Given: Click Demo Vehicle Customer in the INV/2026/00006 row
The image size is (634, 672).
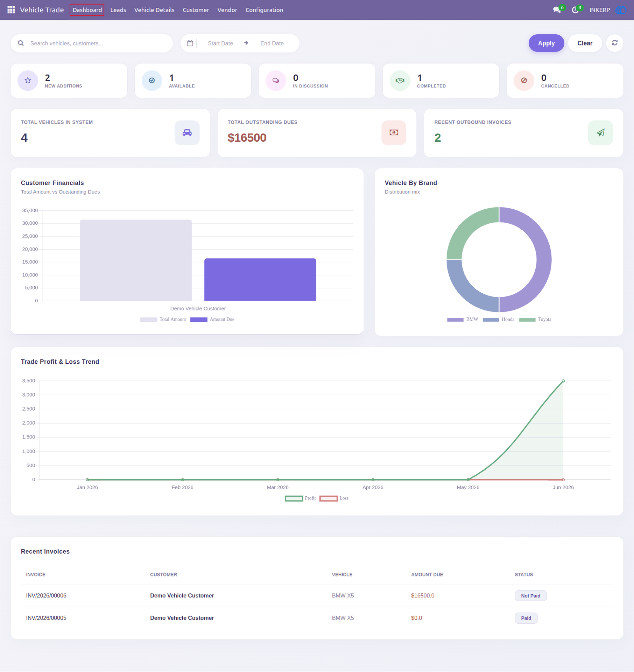Looking at the screenshot, I should point(182,596).
